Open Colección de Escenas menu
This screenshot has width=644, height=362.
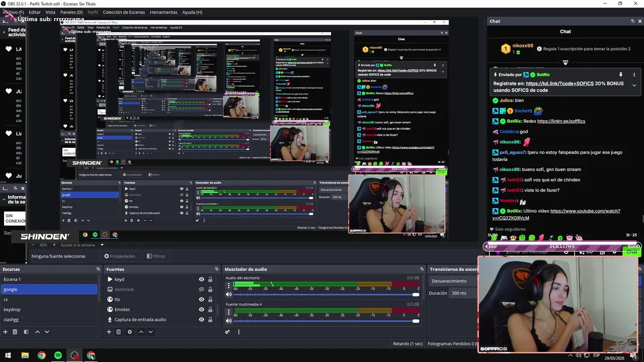[124, 12]
